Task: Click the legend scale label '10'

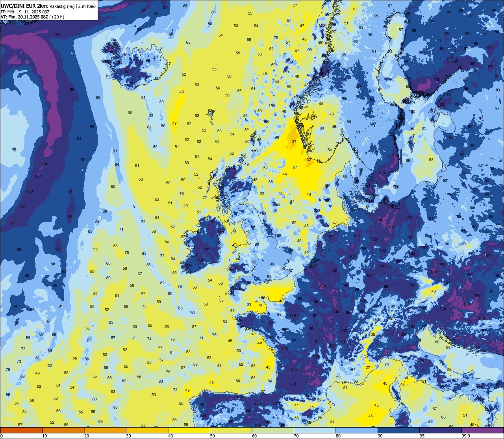Action: point(44,436)
